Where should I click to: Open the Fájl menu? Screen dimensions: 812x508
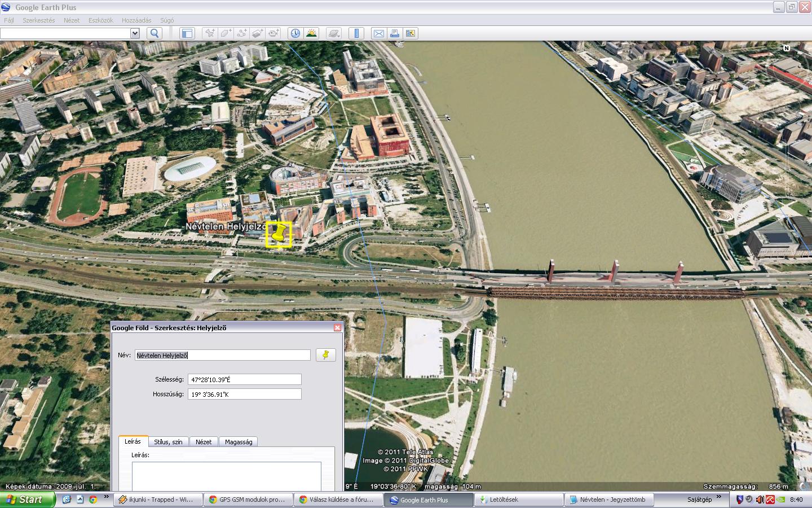[9, 20]
